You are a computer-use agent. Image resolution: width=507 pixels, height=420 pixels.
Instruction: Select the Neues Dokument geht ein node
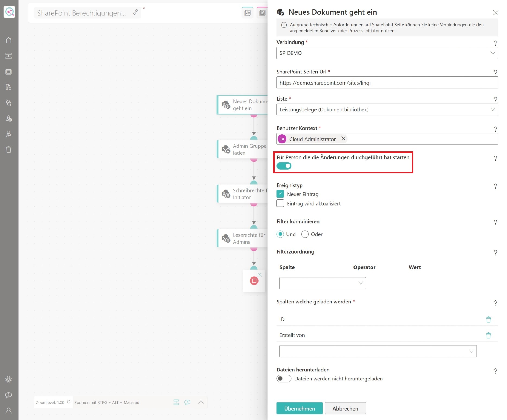coord(243,105)
